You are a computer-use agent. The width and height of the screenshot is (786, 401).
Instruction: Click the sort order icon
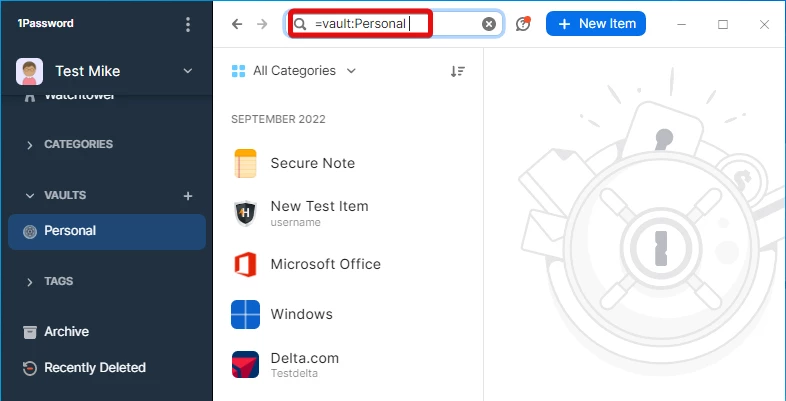point(458,71)
